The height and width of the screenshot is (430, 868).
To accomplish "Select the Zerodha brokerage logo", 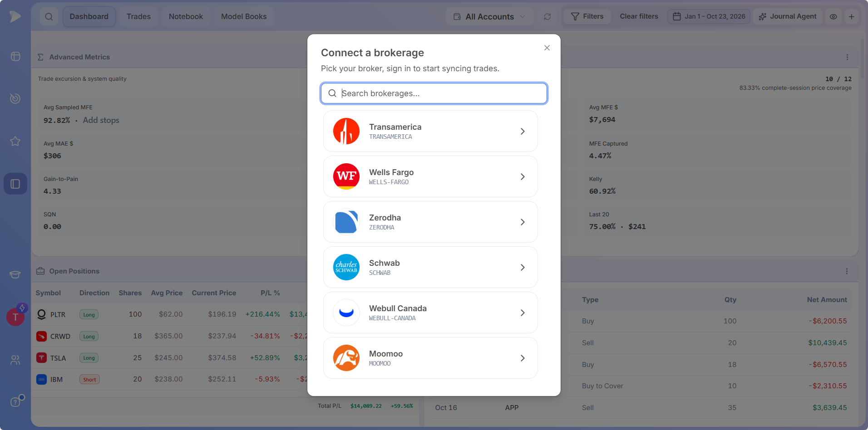I will (x=346, y=222).
